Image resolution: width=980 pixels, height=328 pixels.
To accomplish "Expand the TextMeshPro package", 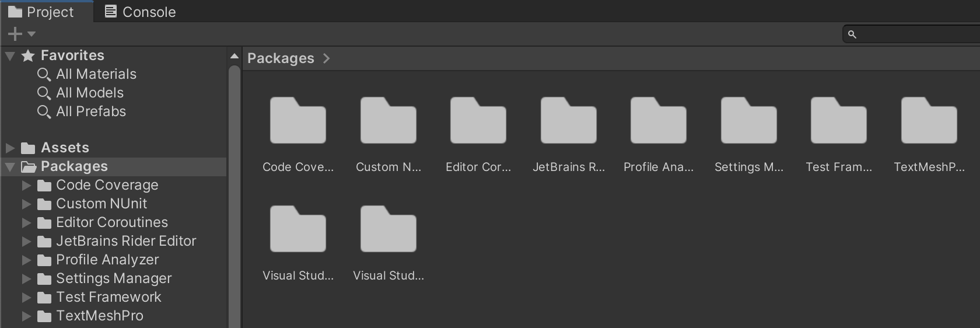I will (26, 316).
